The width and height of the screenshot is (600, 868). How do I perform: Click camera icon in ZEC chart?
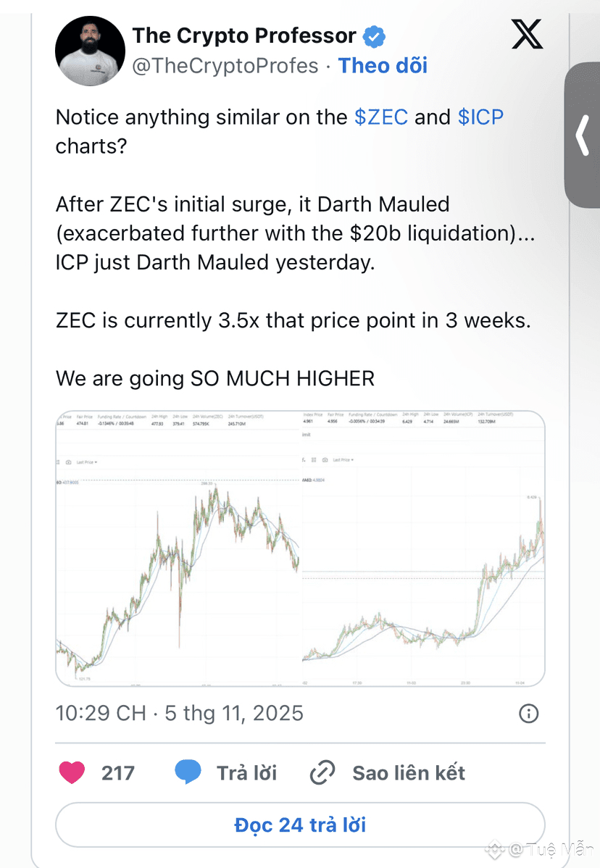coord(68,462)
